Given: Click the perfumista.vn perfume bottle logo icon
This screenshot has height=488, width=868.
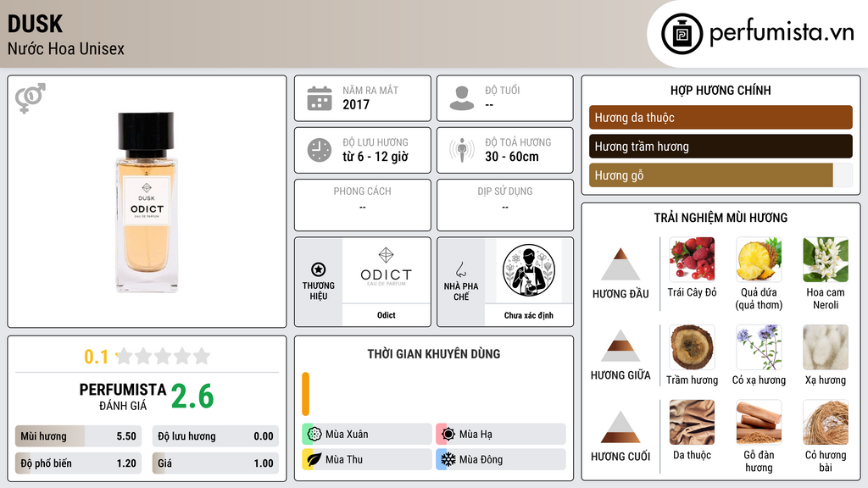Looking at the screenshot, I should tap(682, 34).
